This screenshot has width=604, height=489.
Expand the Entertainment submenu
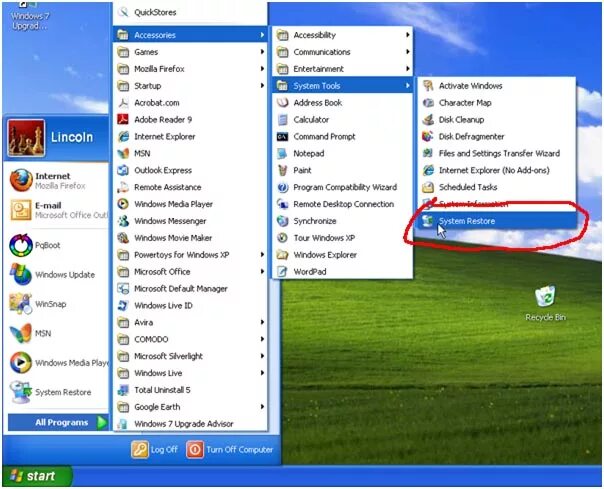click(x=343, y=69)
